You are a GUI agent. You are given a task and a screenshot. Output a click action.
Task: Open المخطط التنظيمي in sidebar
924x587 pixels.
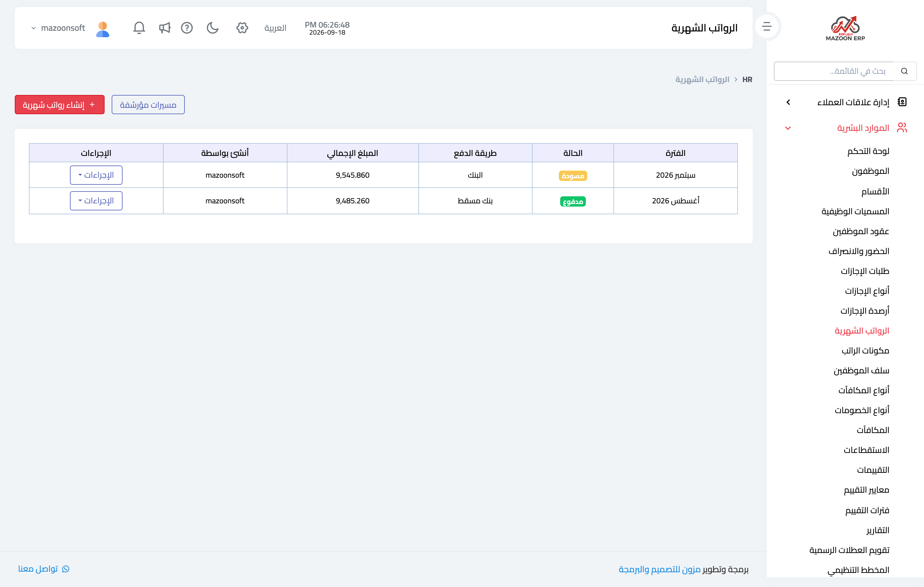pos(858,570)
